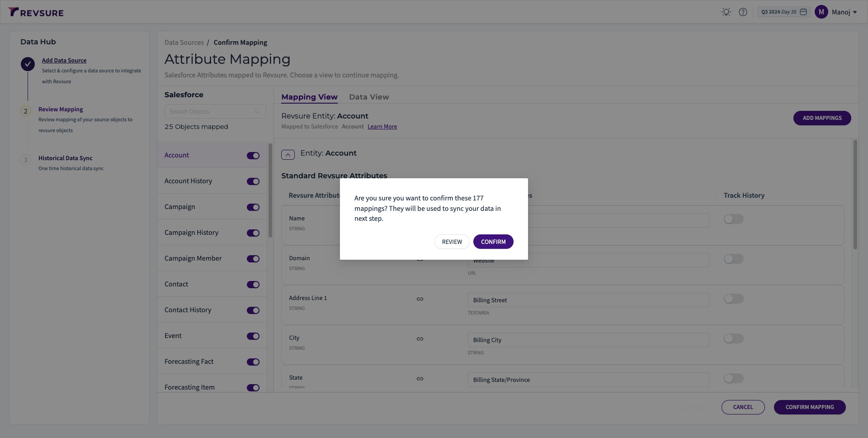Open the Billing State/Province mapping field

tap(588, 380)
